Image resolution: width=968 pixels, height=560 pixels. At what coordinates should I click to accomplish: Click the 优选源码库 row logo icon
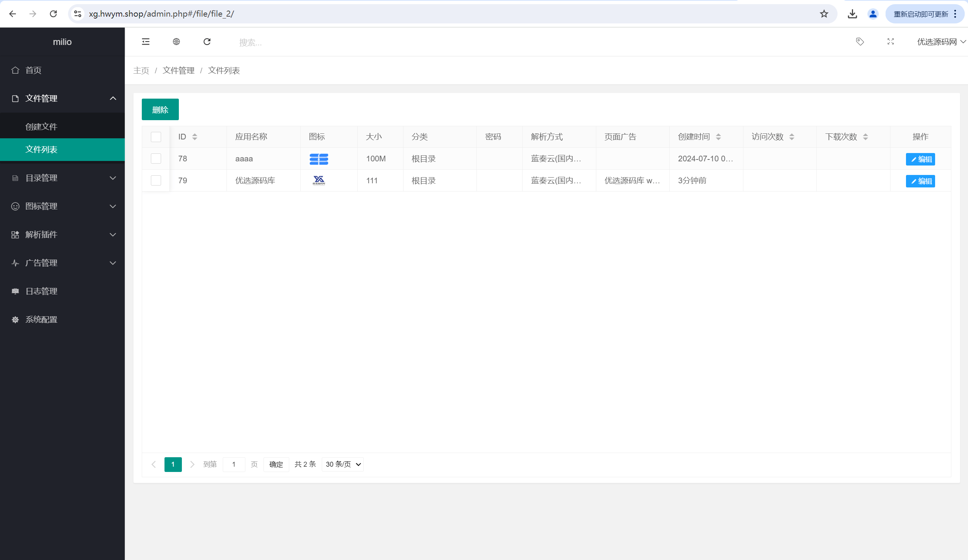click(319, 180)
